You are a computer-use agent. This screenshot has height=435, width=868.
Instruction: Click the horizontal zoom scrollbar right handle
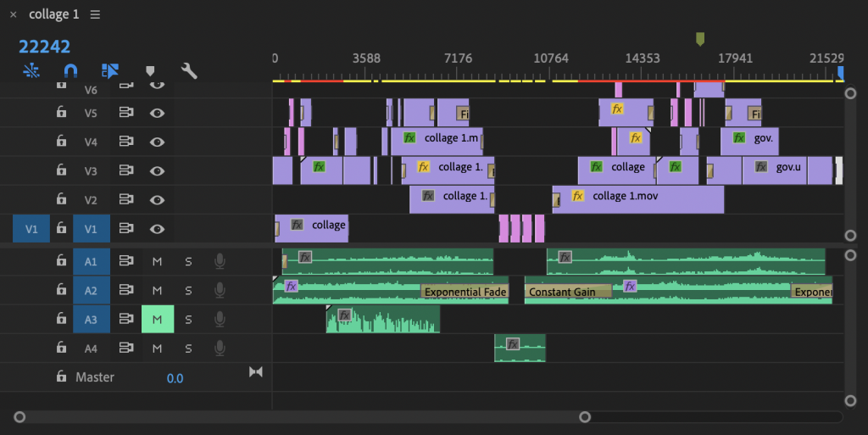tap(585, 416)
